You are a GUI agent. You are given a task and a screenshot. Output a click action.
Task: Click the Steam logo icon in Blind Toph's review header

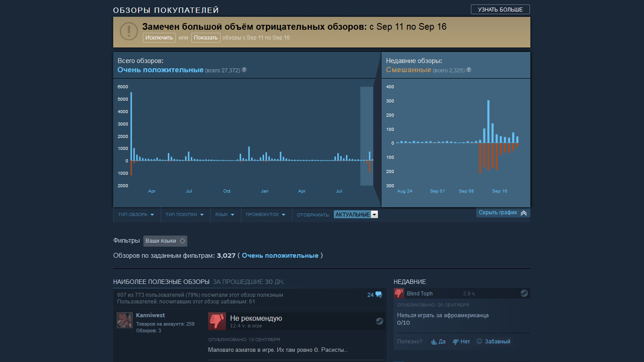point(524,293)
